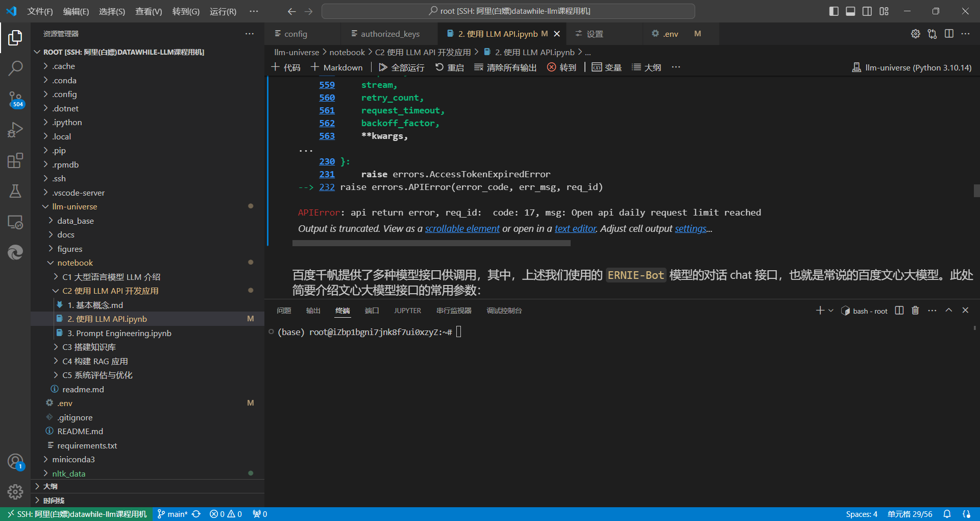Open the 查看(V) menu
Image resolution: width=980 pixels, height=521 pixels.
pyautogui.click(x=148, y=11)
